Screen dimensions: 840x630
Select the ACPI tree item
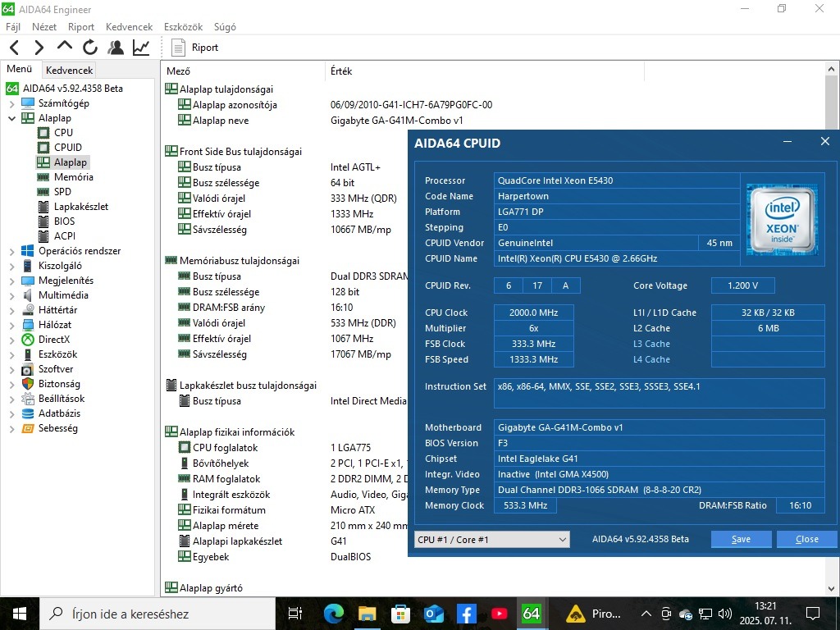64,235
